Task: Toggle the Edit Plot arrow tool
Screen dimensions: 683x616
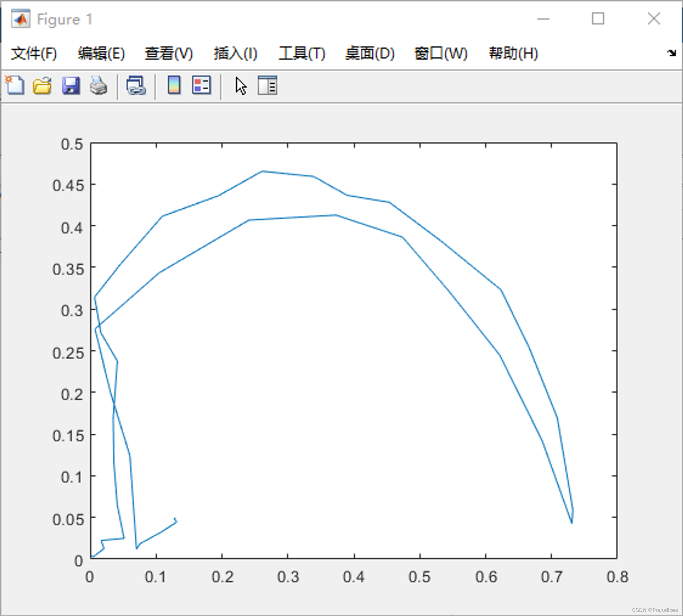Action: coord(241,86)
